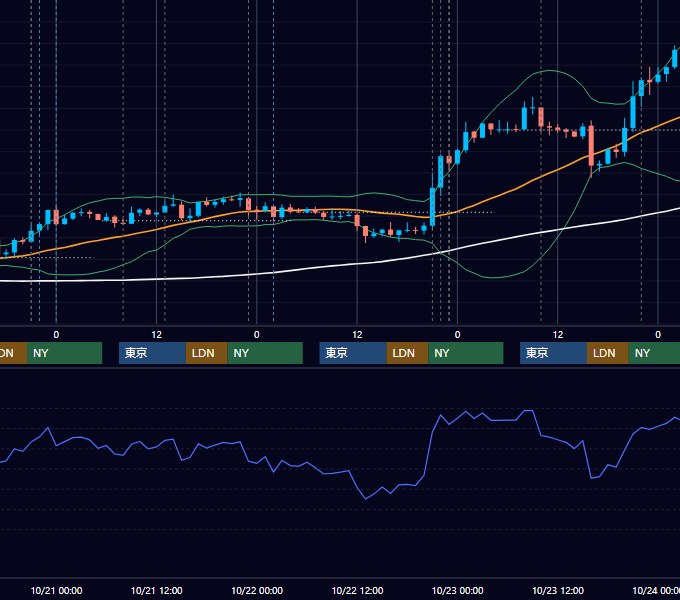Click the hour label 0 above 10/21 00:00
This screenshot has width=680, height=600.
coord(56,335)
